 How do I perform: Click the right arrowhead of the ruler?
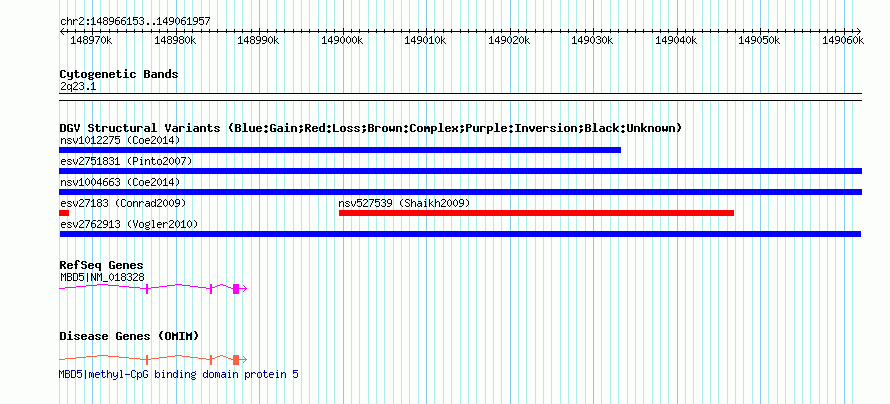click(859, 31)
